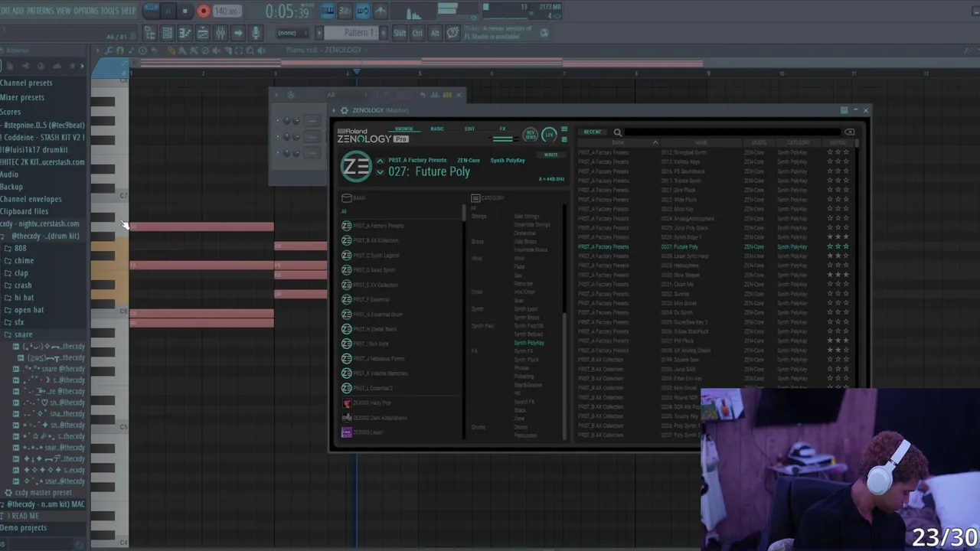
Task: Click the large ZE logo icon
Action: [356, 167]
